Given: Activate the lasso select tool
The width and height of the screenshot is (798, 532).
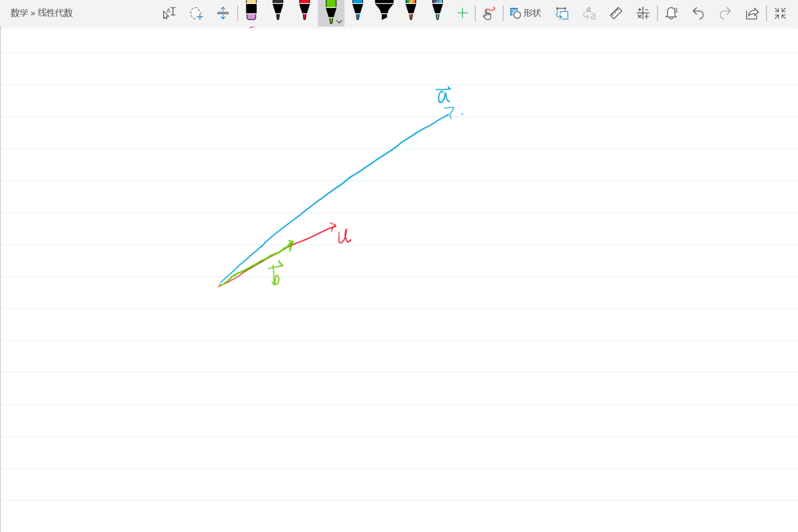Looking at the screenshot, I should pos(196,13).
